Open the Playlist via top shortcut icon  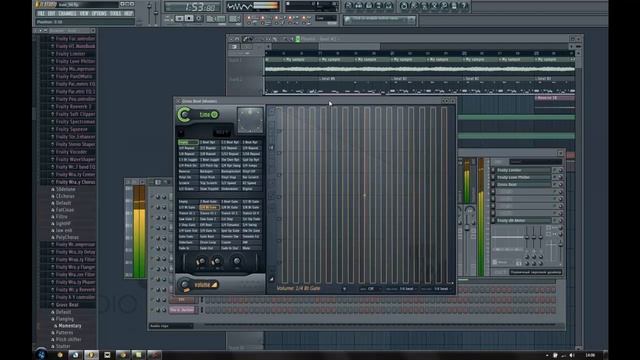pyautogui.click(x=349, y=6)
